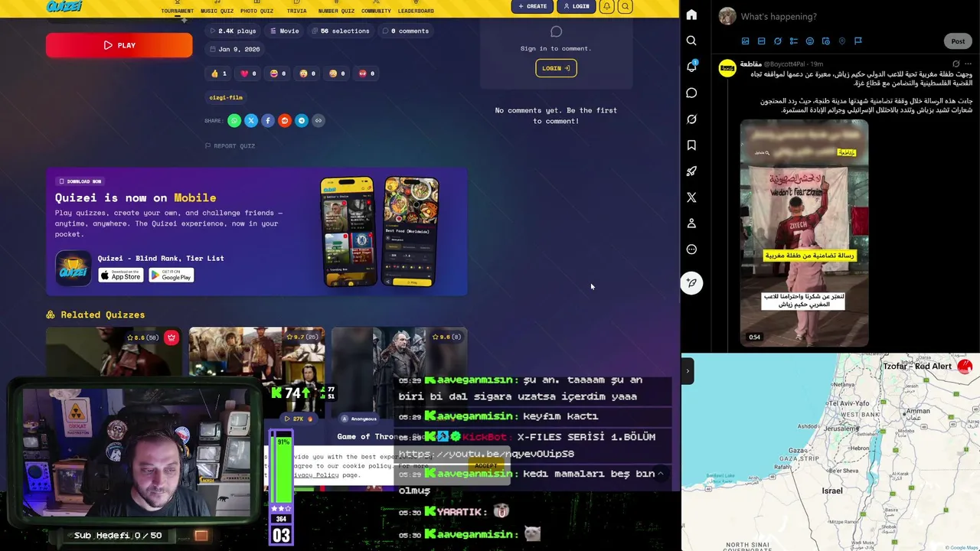
Task: Open the Tournament menu on Quizei
Action: point(177,8)
